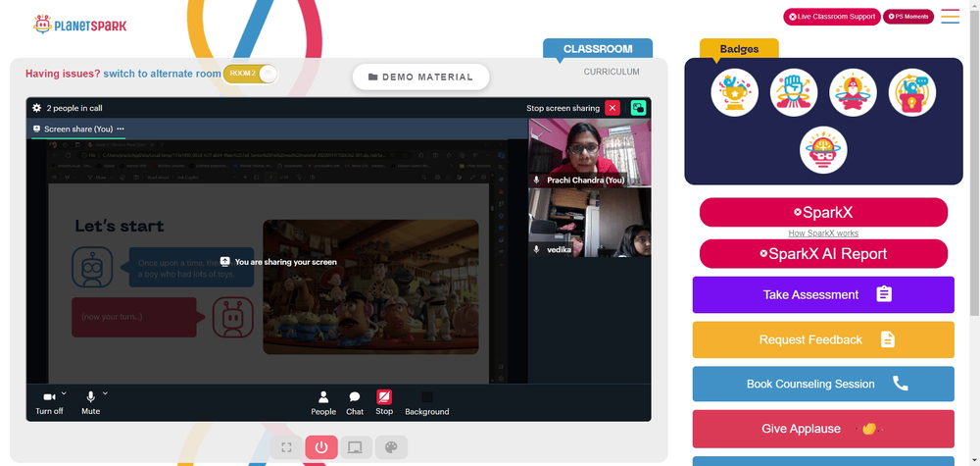Click Take Assessment button
980x466 pixels.
[x=823, y=294]
